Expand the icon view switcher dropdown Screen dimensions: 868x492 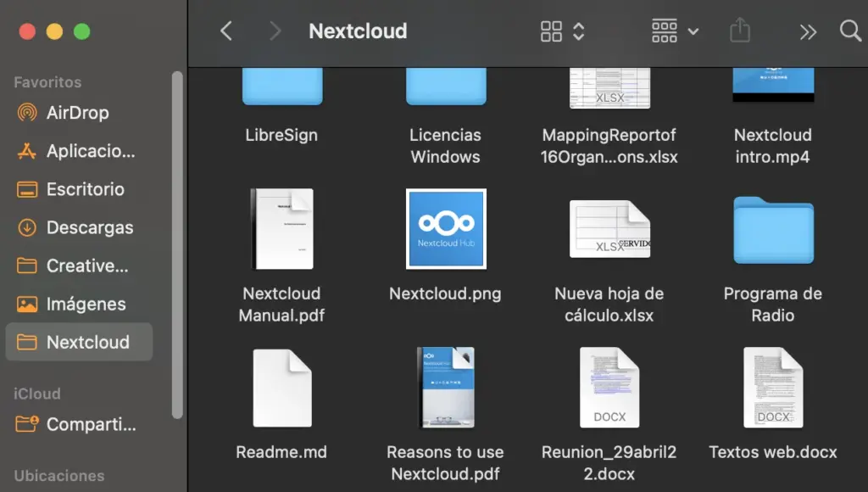(563, 31)
